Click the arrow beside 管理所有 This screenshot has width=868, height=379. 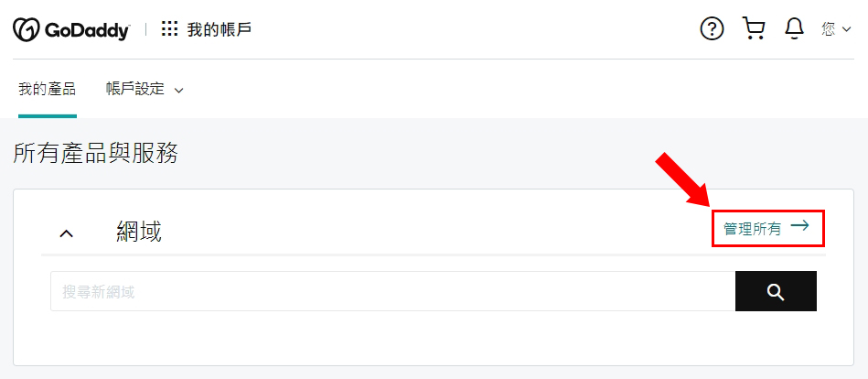(x=799, y=225)
